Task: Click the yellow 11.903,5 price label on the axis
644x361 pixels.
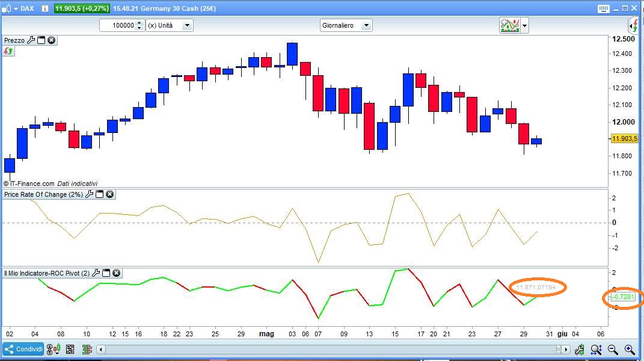Action: (624, 138)
